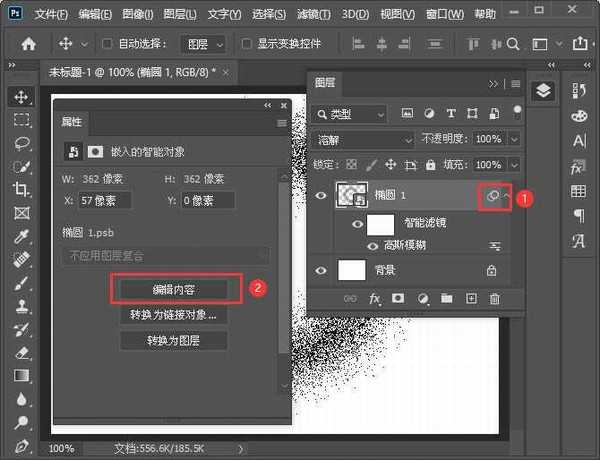Click the Layers panel dock icon

[x=543, y=91]
